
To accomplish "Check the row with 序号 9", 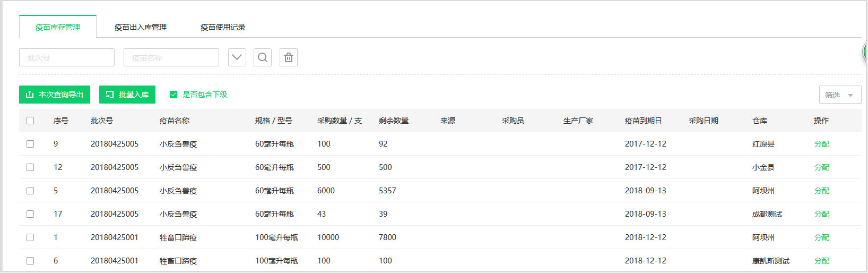I will 30,144.
